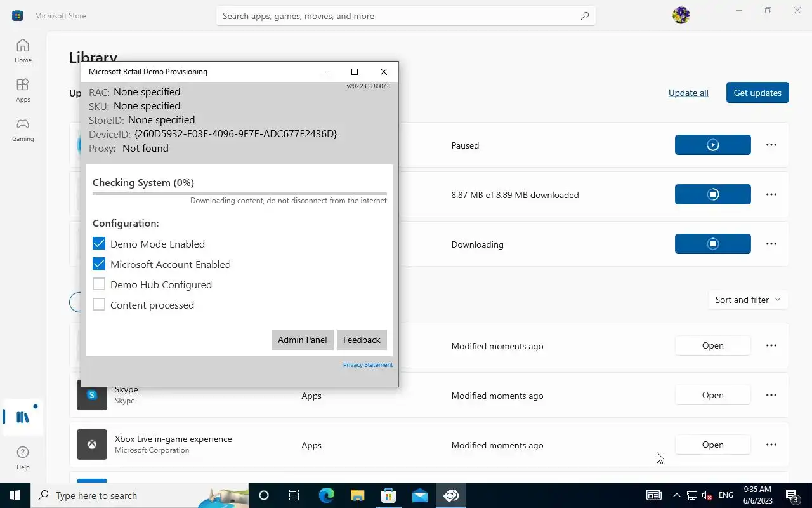Switch to Microsoft Store taskbar icon
Screen dimensions: 812x508
(x=388, y=495)
